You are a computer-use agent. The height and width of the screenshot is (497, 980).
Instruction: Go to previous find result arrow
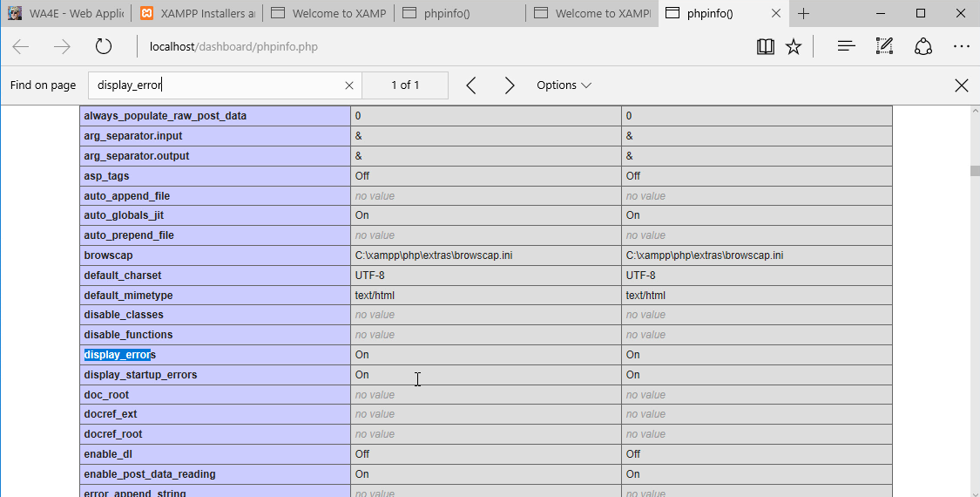click(x=471, y=85)
